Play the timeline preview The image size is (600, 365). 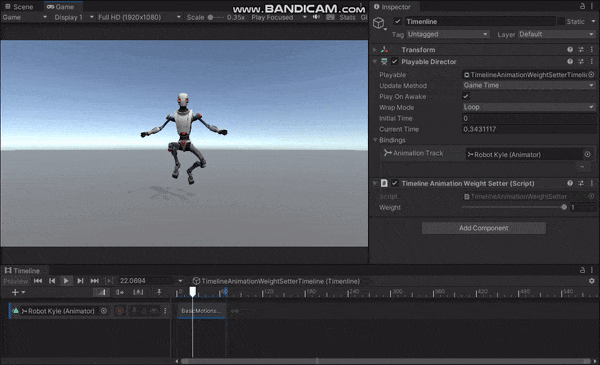(66, 281)
